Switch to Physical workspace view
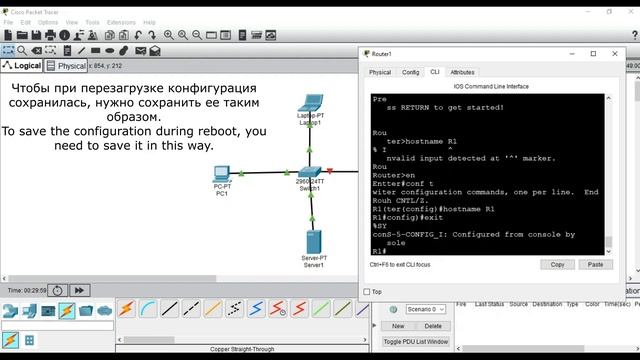Screen dimensions: 640x360 pyautogui.click(x=66, y=66)
